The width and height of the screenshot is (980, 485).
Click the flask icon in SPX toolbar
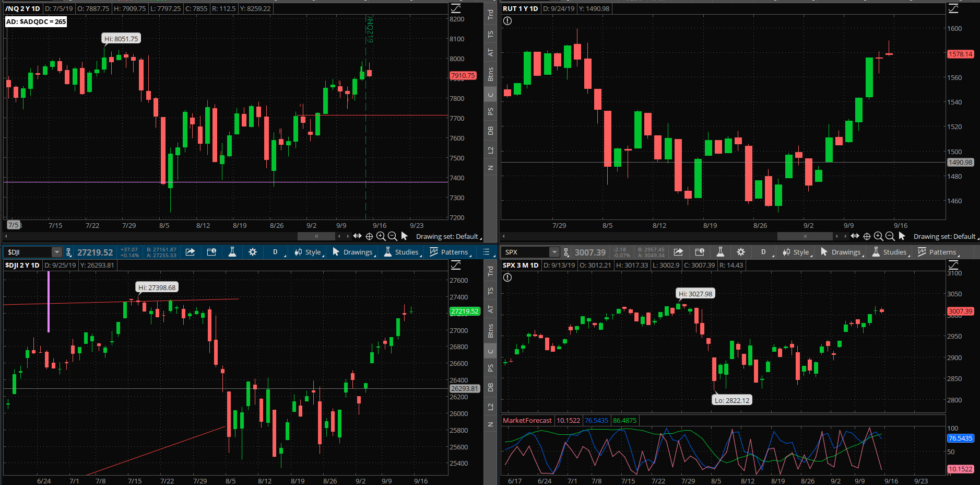[721, 252]
